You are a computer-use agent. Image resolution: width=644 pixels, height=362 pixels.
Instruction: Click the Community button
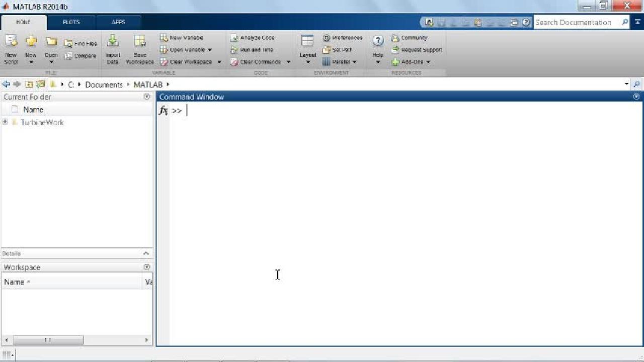tap(410, 38)
